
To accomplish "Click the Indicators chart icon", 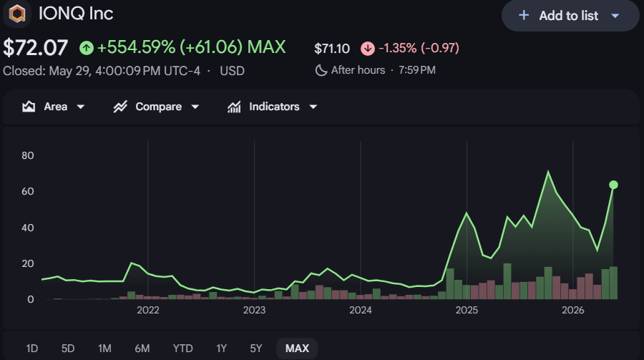I will tap(234, 107).
